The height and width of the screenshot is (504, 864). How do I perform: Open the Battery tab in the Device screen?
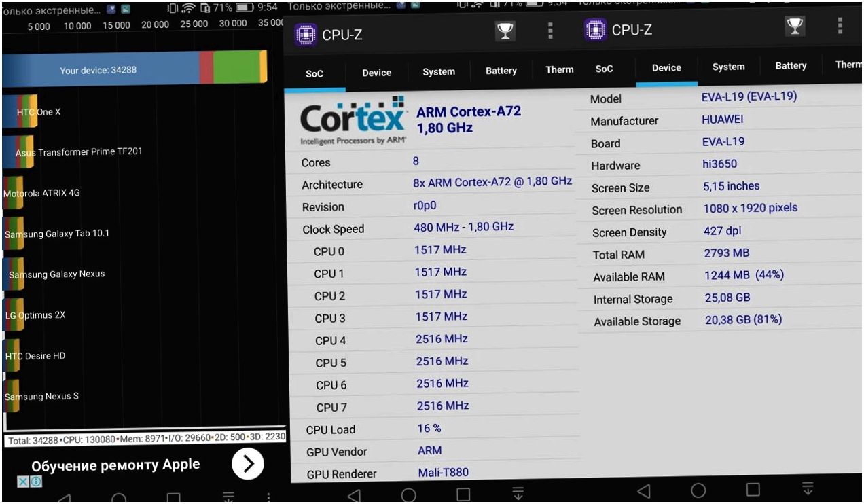pyautogui.click(x=791, y=66)
